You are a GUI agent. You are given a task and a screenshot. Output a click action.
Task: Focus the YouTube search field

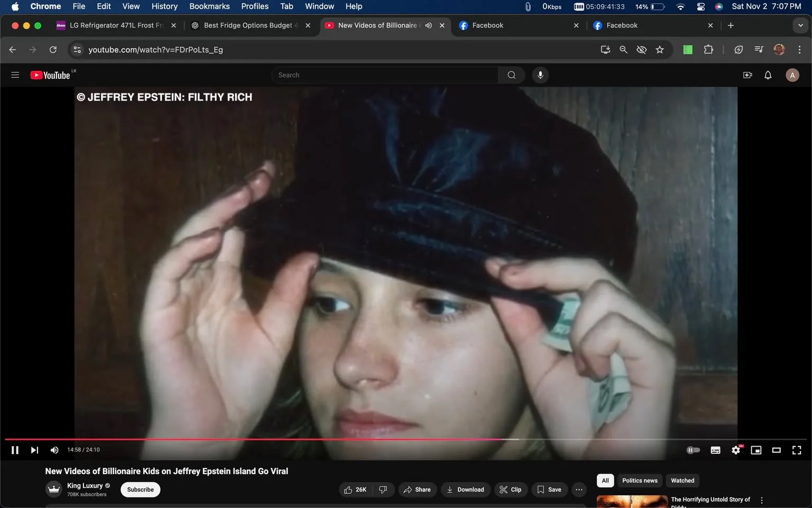pos(385,75)
